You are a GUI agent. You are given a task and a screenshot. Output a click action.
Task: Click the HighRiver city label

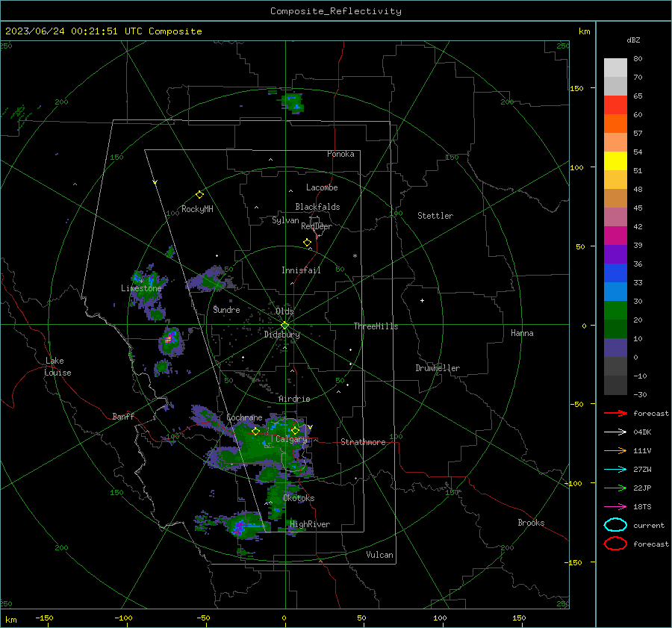coord(310,524)
